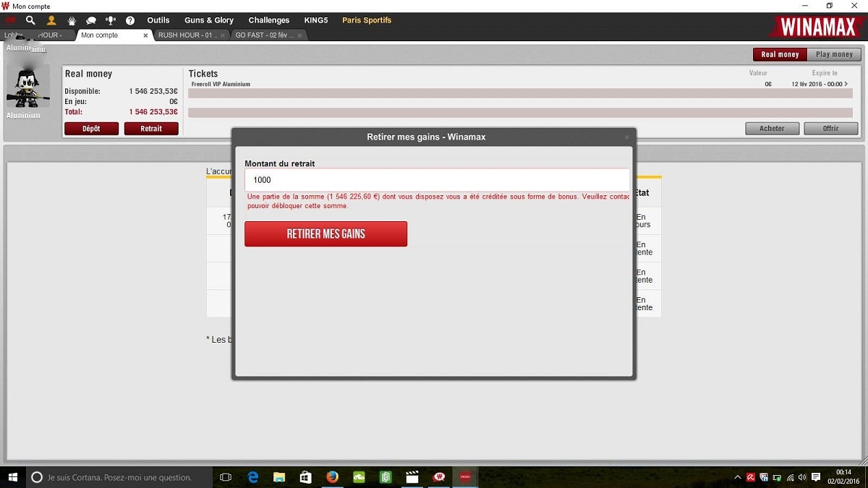
Task: Open the account profile icon
Action: [51, 20]
